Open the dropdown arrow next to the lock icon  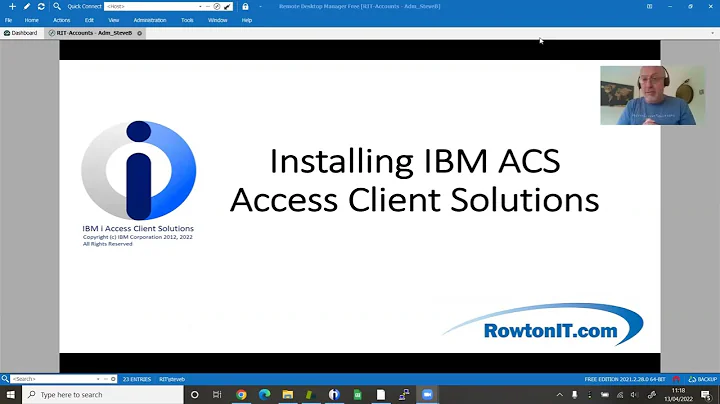coord(260,6)
